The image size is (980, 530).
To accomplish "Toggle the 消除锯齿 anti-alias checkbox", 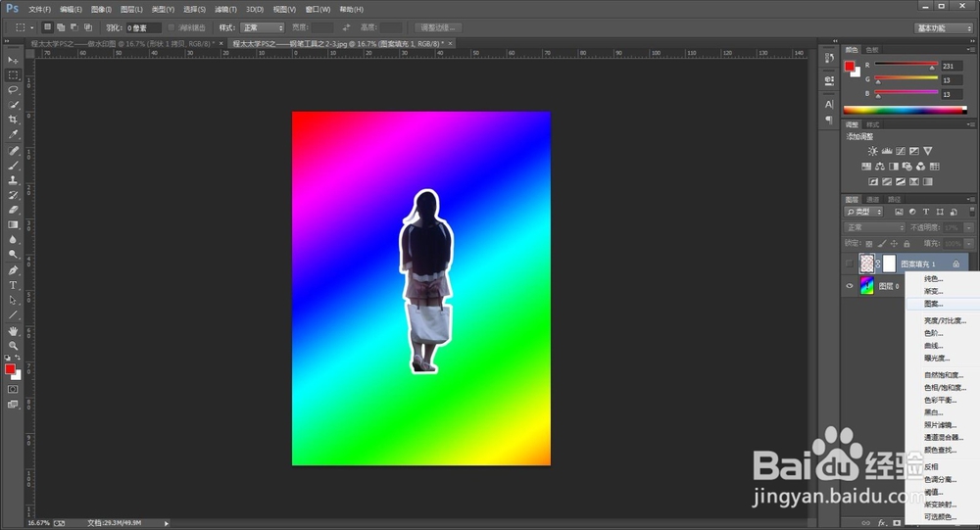I will 172,27.
